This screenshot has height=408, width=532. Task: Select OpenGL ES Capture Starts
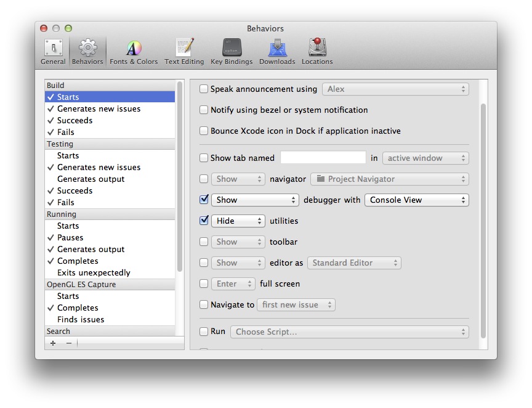coord(110,296)
